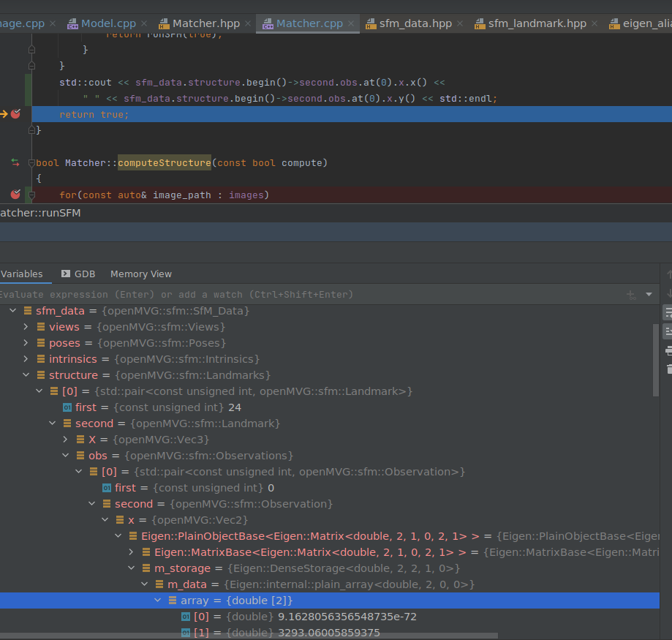Close the sfm_landmark.hpp editor tab
This screenshot has height=640, width=672.
[x=594, y=23]
